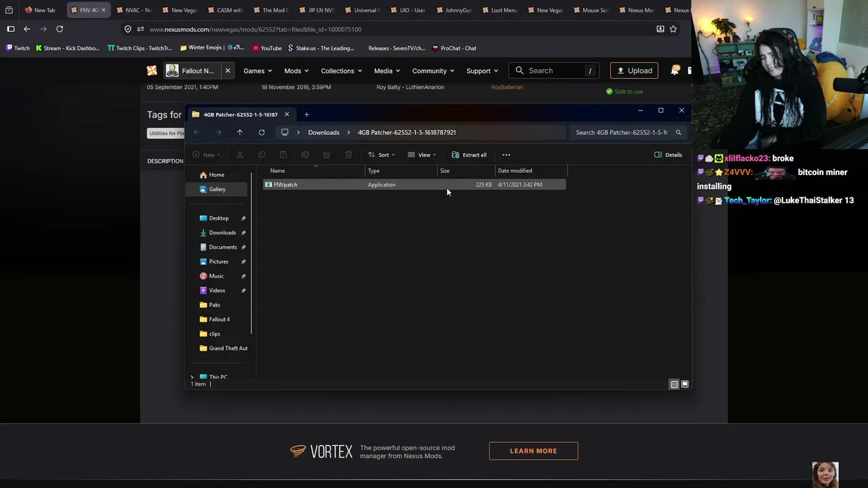Open the Support dropdown menu

coord(482,70)
